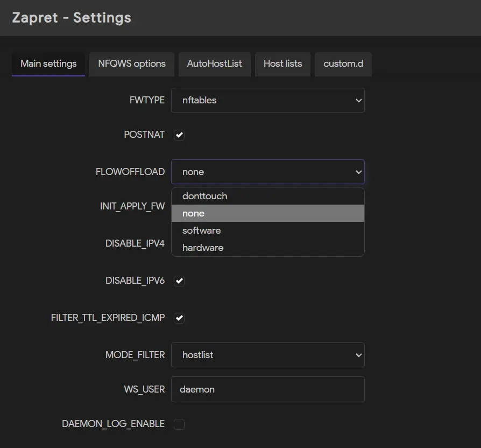Image resolution: width=481 pixels, height=448 pixels.
Task: Switch to the Main settings tab
Action: (x=48, y=64)
